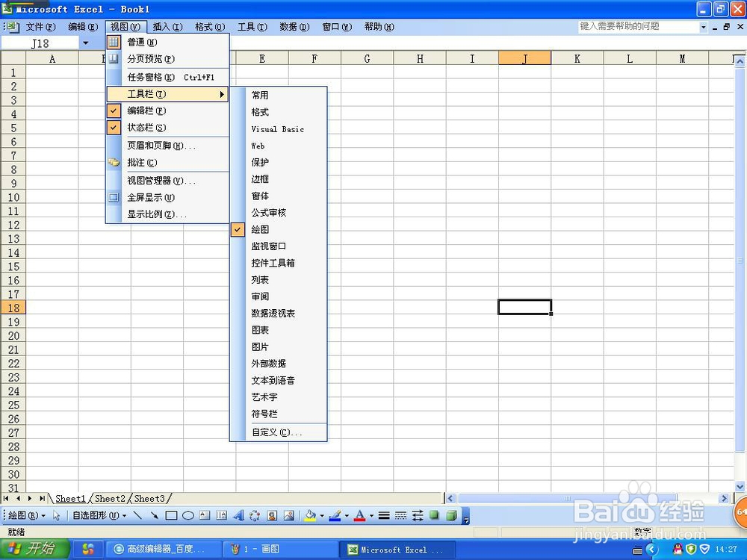Screen dimensions: 747x560
Task: Open arrow style options
Action: point(418,515)
